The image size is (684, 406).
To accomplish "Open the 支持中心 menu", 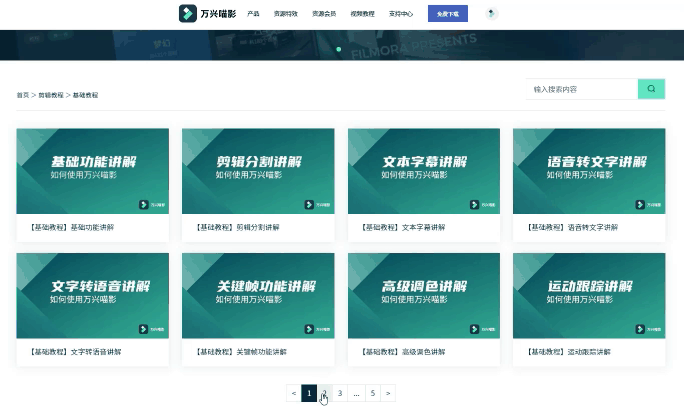I will coord(401,14).
